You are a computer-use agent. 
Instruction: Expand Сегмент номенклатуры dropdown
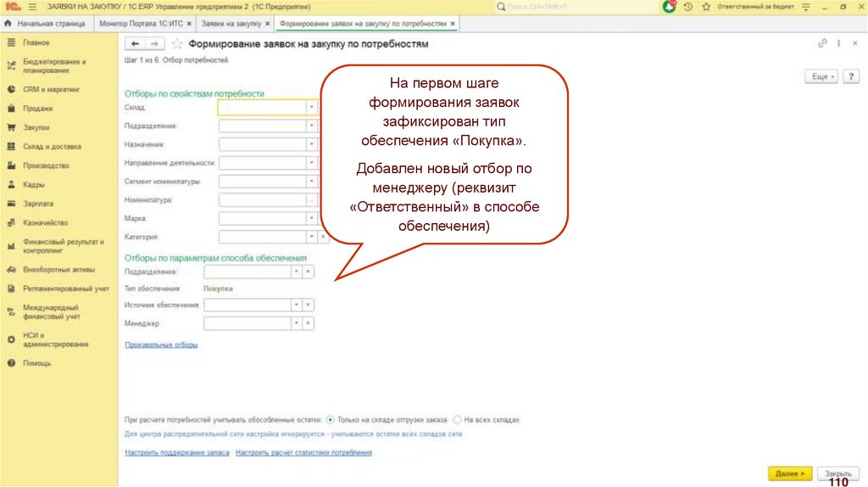coord(312,182)
